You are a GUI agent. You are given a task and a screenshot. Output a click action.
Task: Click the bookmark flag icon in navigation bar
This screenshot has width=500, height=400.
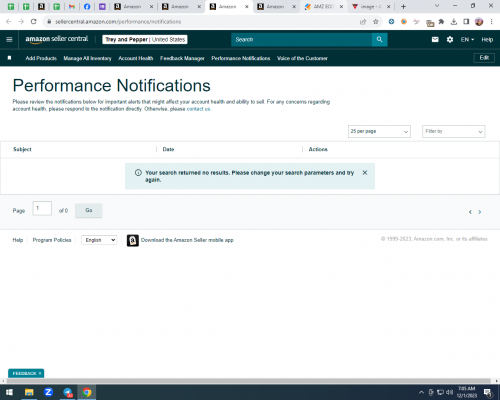9,58
